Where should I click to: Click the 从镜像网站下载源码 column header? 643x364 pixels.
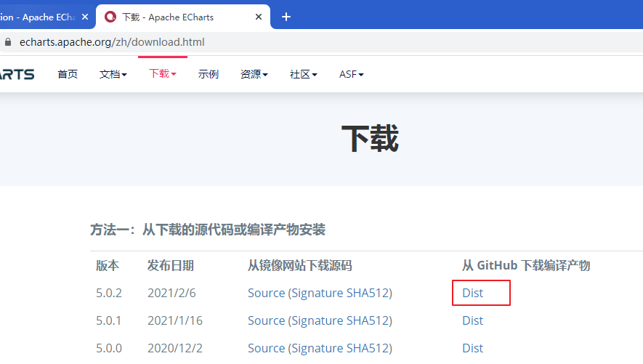point(300,266)
